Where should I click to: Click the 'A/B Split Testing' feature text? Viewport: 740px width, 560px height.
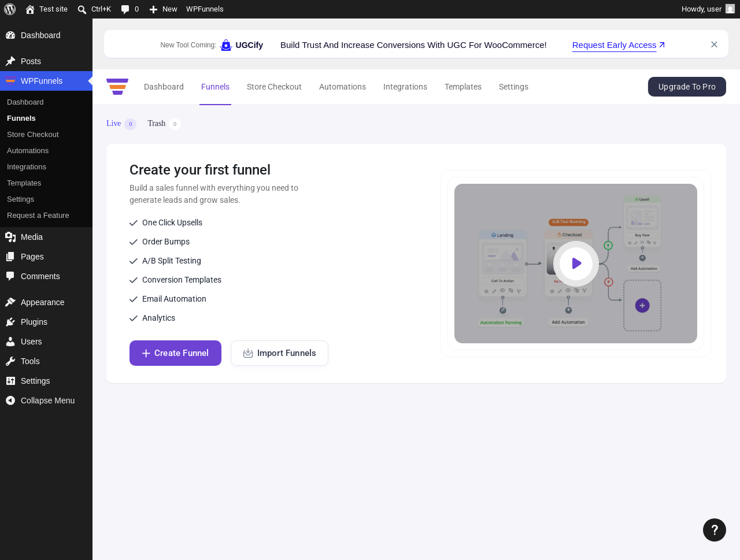tap(172, 261)
